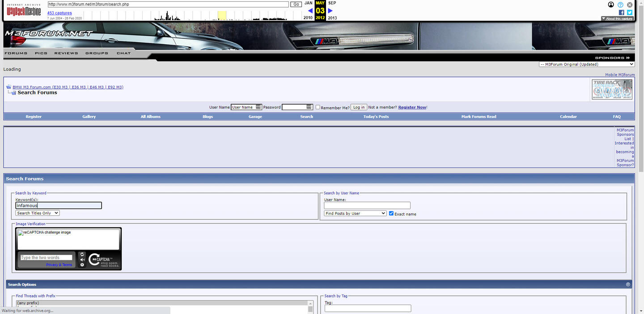The image size is (644, 314).
Task: Open Search Titles Only dropdown
Action: [38, 213]
